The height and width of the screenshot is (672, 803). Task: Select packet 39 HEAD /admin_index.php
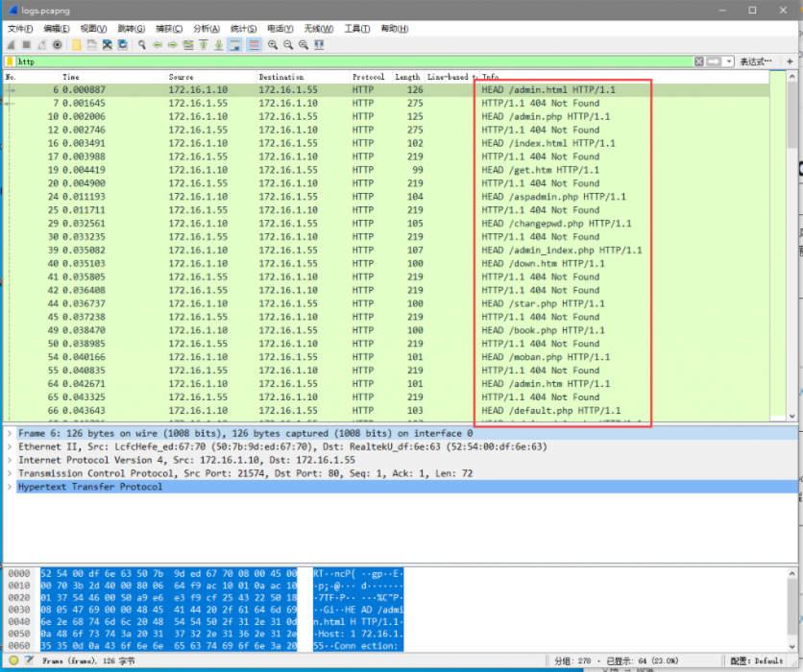[x=386, y=251]
